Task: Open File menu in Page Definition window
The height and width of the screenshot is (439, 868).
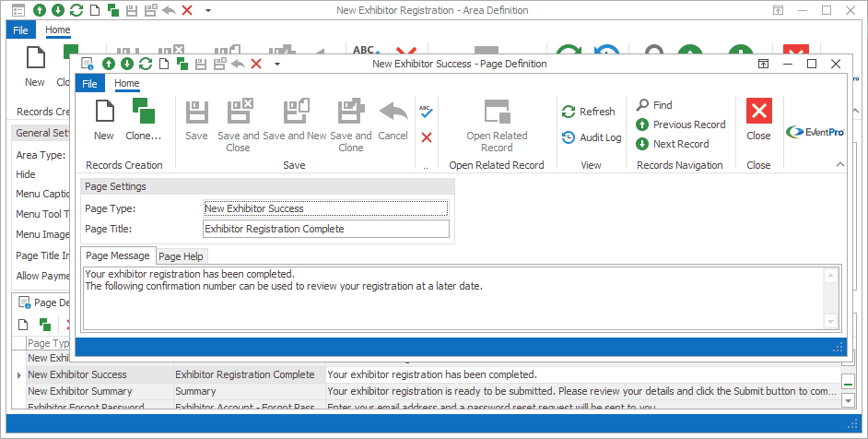Action: (89, 84)
